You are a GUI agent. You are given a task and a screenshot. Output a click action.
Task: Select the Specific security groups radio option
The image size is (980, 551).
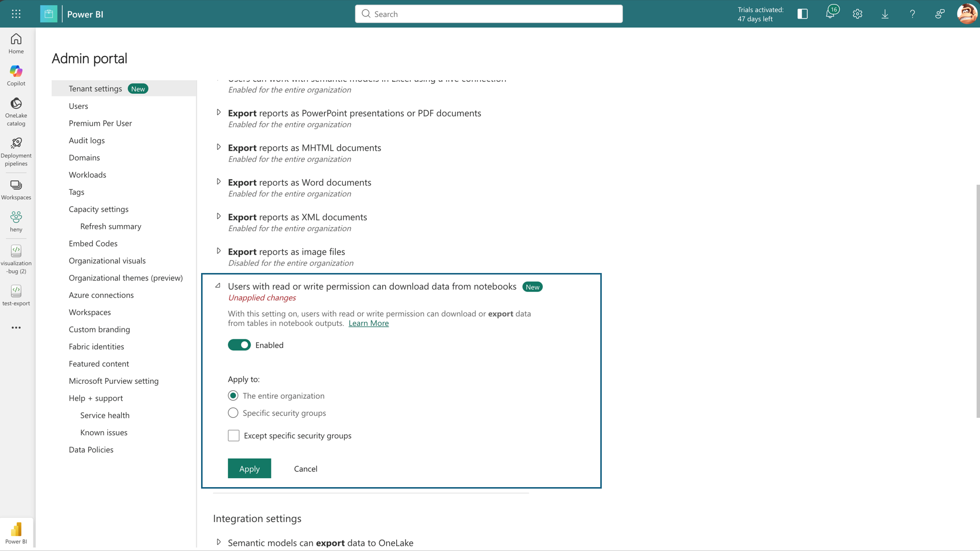coord(233,413)
